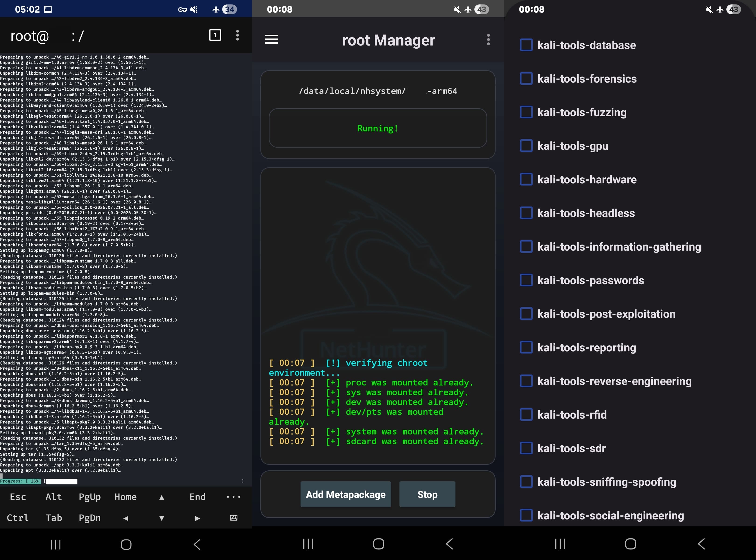
Task: Tick the kali-tools-reverse-engineering checkbox
Action: tap(526, 381)
